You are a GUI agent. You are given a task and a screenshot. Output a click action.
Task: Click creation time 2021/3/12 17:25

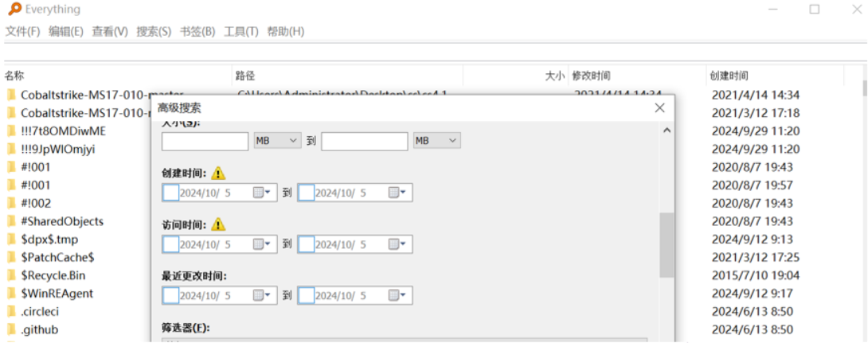point(756,257)
